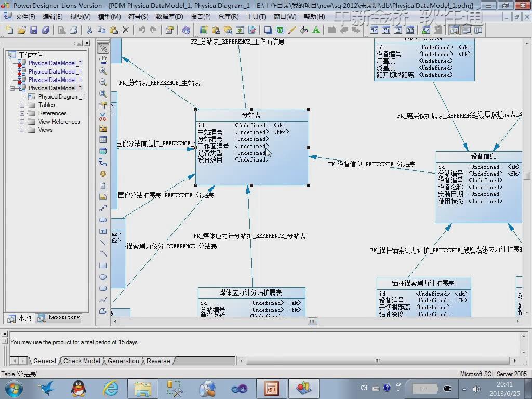Click the FK_设备信息_REFERENCE_分站表 reference label
Screen dimensions: 532x399
point(371,165)
